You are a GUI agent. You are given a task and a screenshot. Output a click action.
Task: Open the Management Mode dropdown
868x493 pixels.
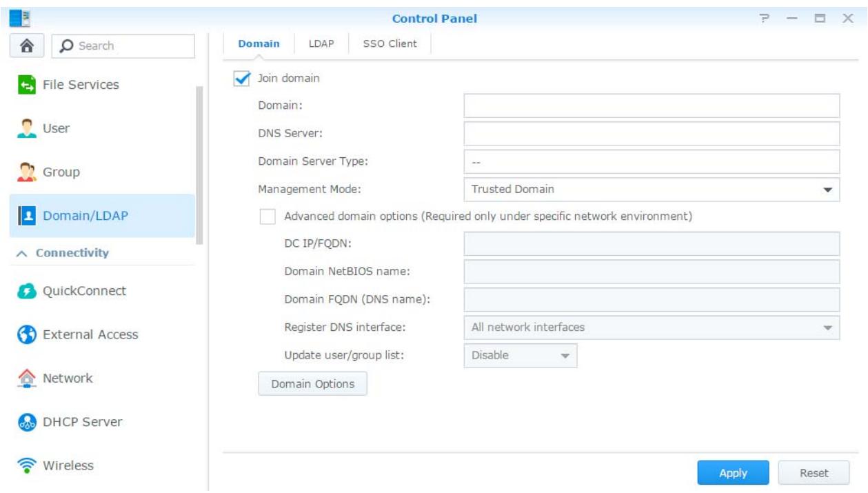[x=652, y=188]
